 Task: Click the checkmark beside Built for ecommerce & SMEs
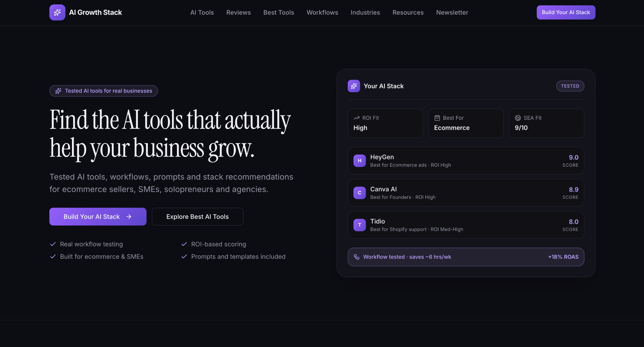tap(53, 256)
